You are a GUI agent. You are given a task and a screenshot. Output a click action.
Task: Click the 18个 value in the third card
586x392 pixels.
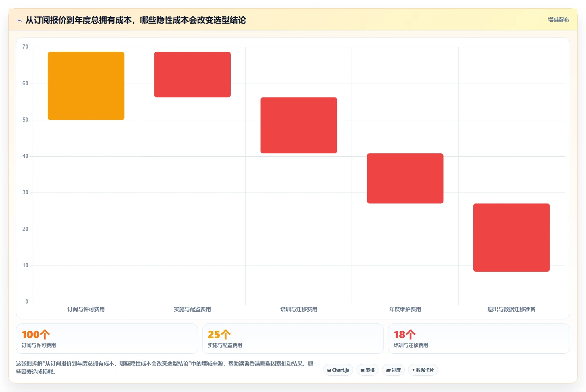click(x=405, y=335)
